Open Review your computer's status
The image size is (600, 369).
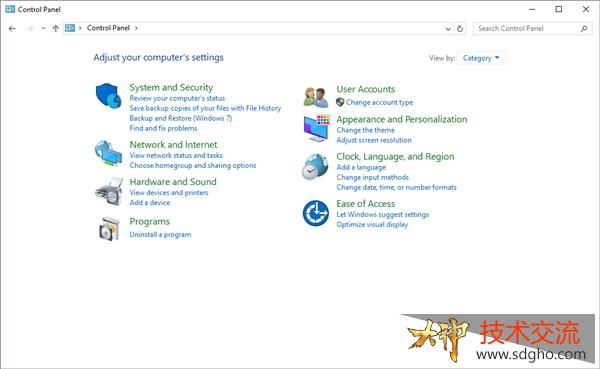click(x=177, y=98)
